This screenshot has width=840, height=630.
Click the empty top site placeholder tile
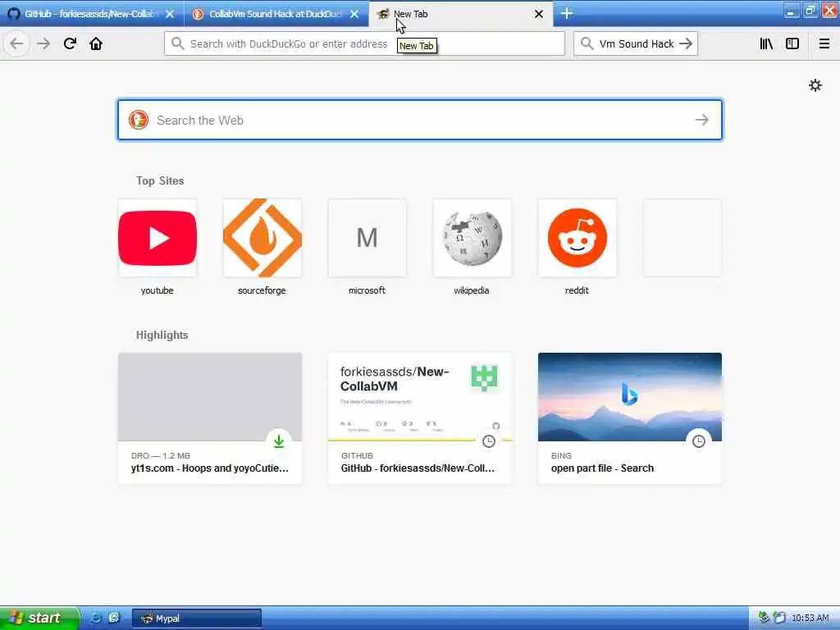tap(682, 238)
